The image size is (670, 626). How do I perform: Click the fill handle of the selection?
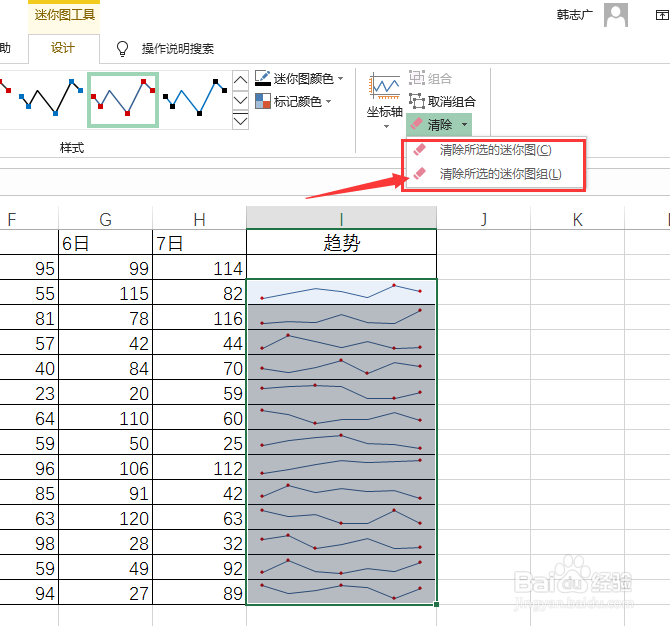[436, 604]
